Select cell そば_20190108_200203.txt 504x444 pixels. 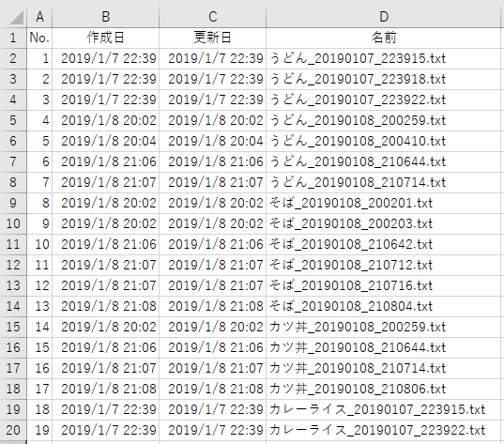(384, 223)
